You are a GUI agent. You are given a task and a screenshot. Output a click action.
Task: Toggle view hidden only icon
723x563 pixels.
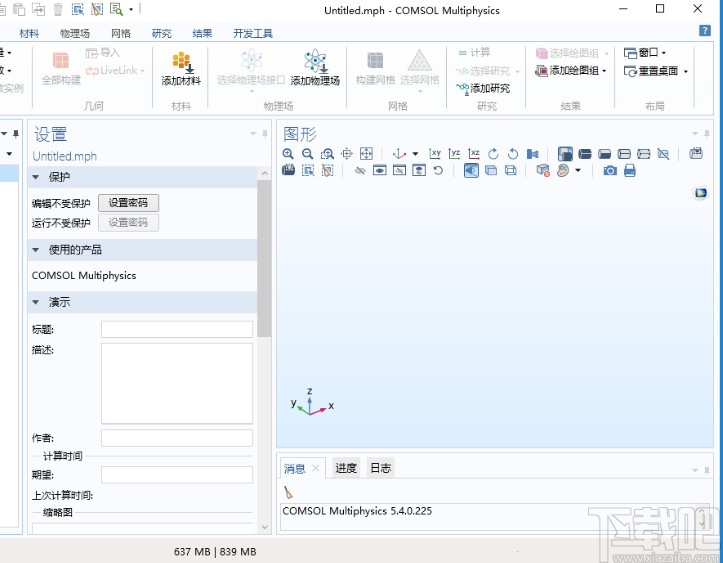(x=399, y=171)
